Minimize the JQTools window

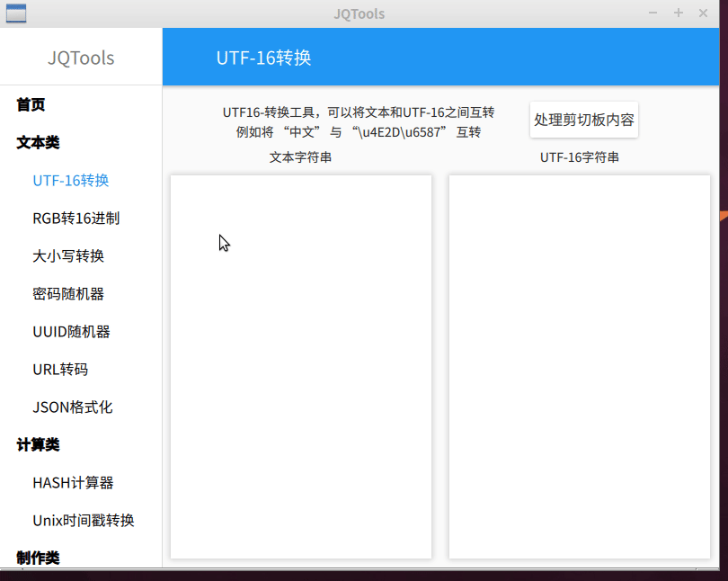(x=653, y=13)
